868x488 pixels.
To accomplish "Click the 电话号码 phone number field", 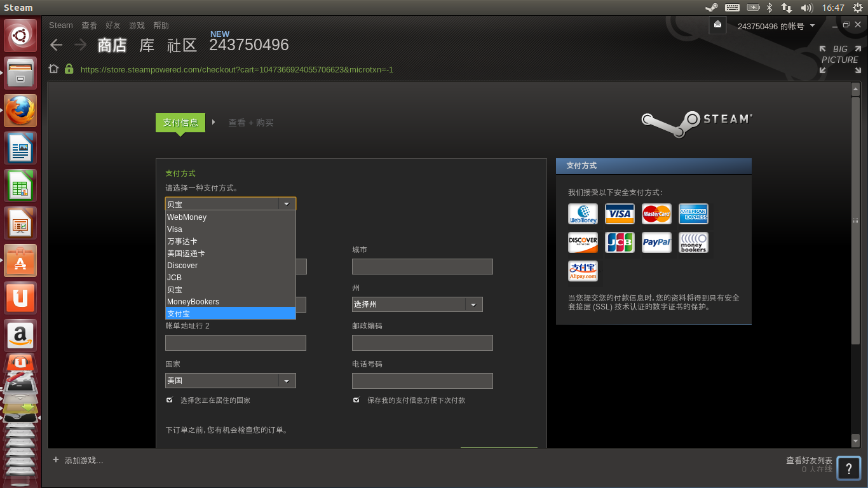I will pyautogui.click(x=423, y=381).
